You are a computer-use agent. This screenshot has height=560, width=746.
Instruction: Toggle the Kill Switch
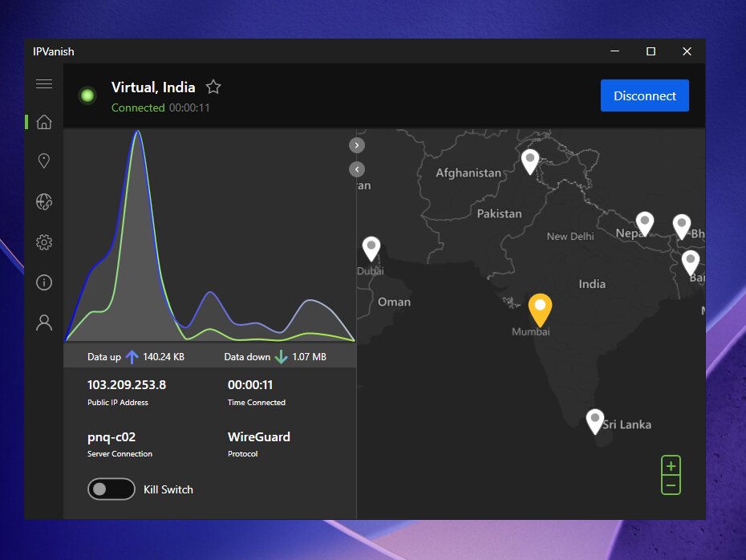click(x=111, y=489)
